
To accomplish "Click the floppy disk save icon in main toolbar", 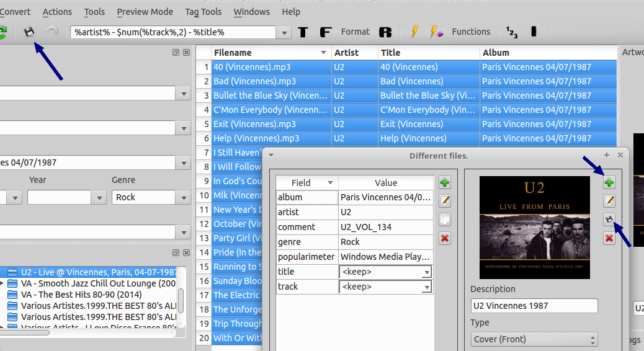I will click(29, 32).
